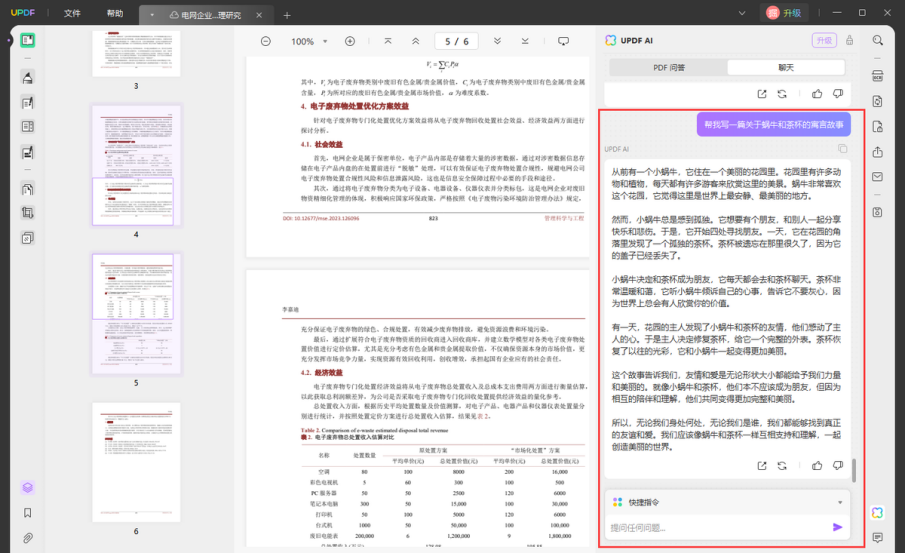905x553 pixels.
Task: Copy the UPDF AI reply text
Action: coord(843,149)
